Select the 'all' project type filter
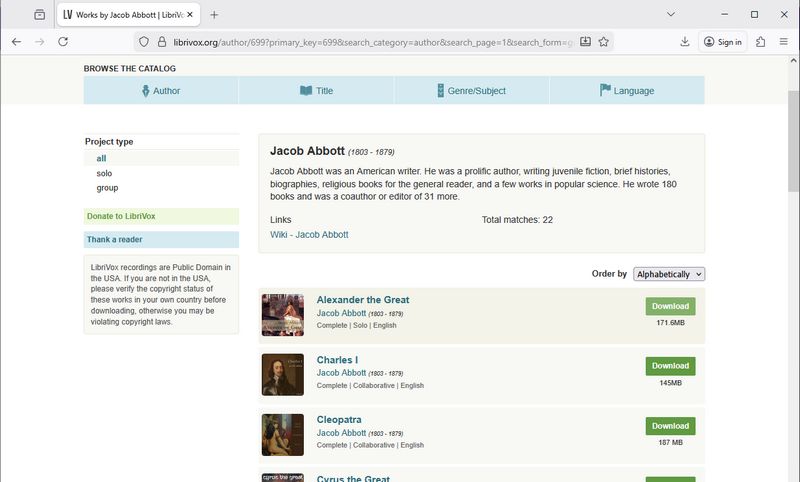The image size is (800, 482). pos(101,158)
